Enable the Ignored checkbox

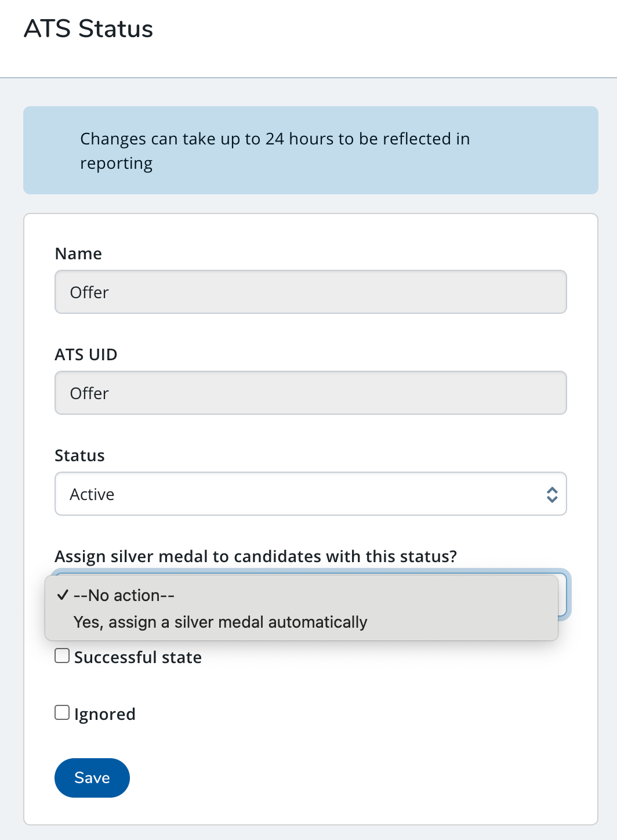click(x=62, y=712)
